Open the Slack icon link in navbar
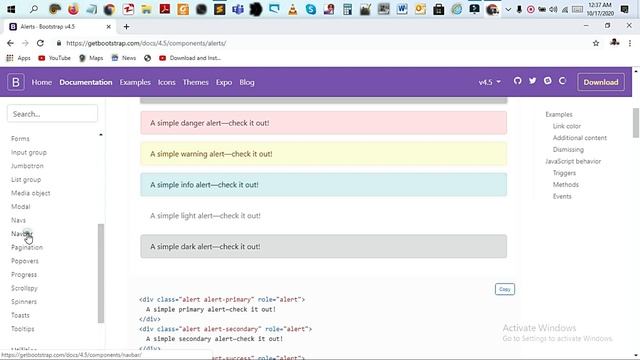 pos(548,81)
